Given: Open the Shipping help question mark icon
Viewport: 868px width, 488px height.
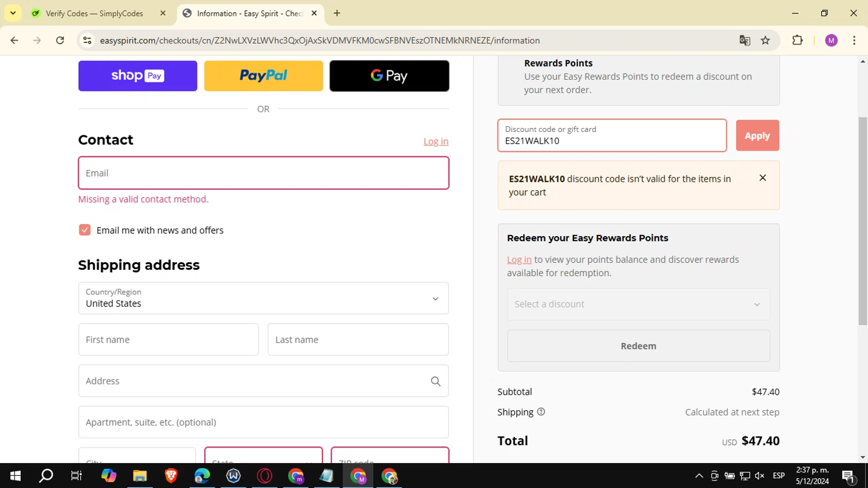Looking at the screenshot, I should [x=541, y=412].
